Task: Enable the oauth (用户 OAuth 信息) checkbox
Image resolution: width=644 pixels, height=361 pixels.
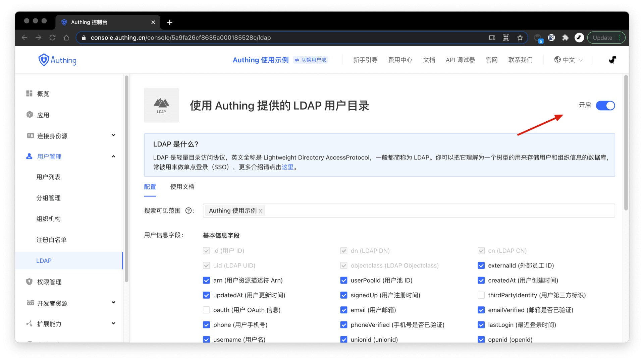Action: click(206, 310)
